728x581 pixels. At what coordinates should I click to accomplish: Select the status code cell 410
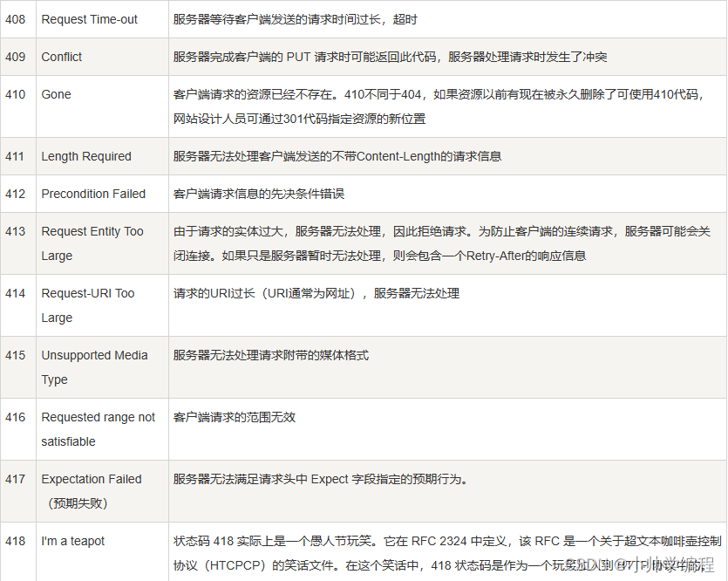[x=18, y=106]
